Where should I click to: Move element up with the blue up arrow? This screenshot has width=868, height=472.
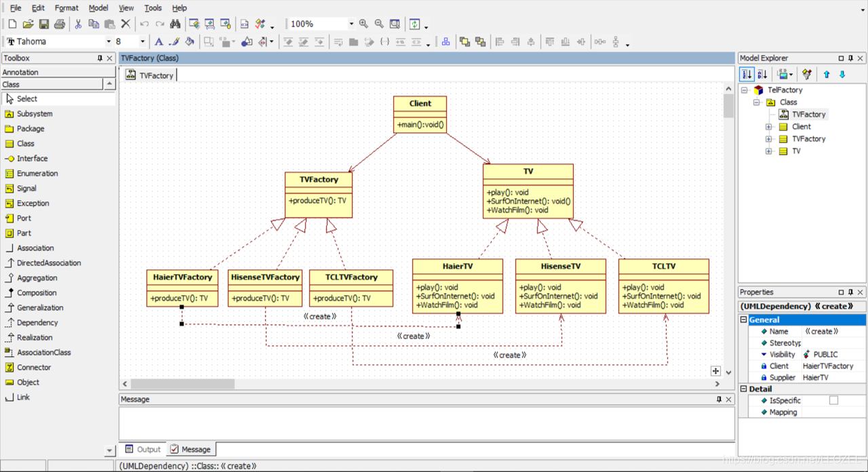[827, 74]
